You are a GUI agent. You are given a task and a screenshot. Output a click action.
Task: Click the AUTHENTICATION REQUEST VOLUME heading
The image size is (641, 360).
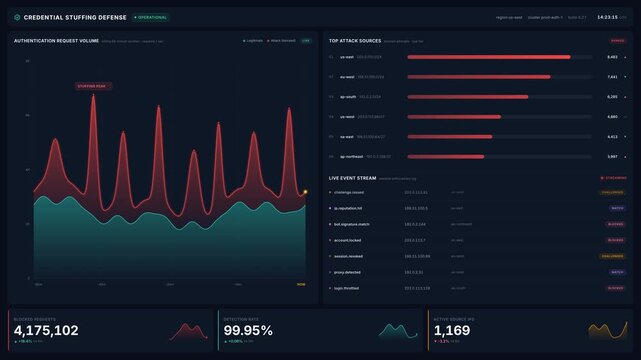pos(56,41)
